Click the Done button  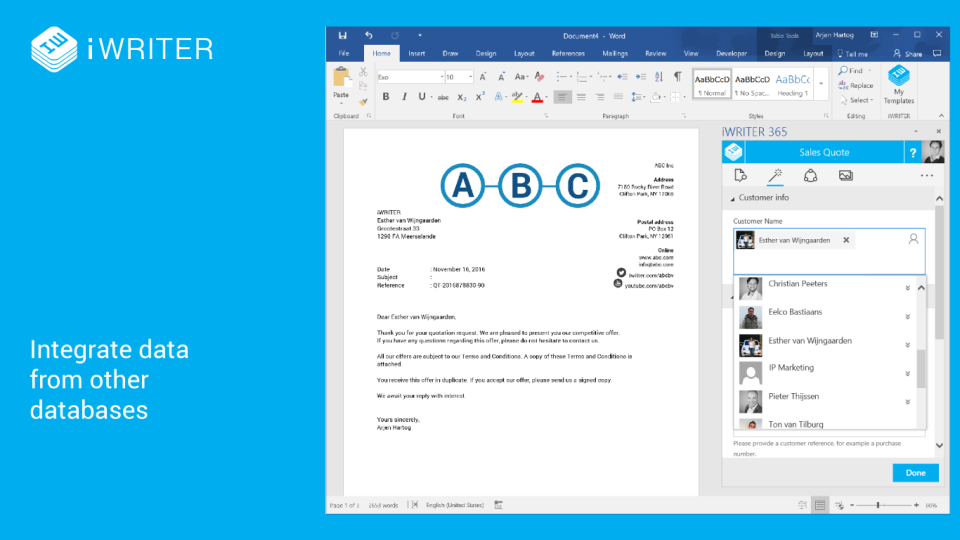(x=915, y=473)
